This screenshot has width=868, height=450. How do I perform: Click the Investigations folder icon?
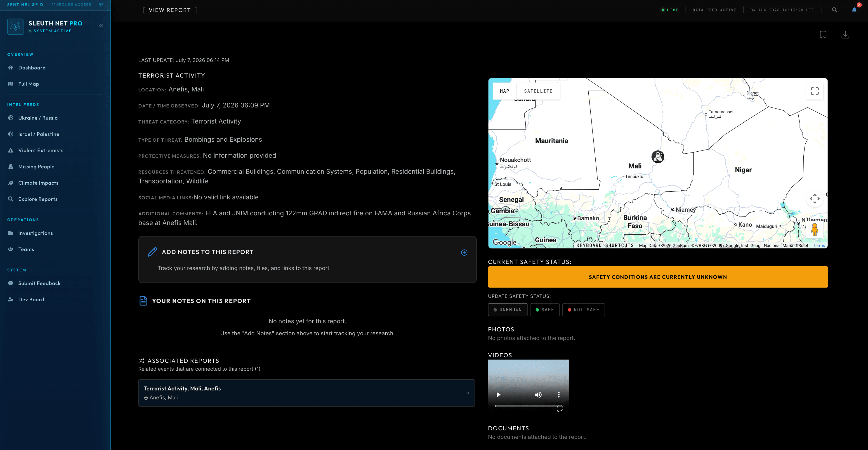pos(11,233)
